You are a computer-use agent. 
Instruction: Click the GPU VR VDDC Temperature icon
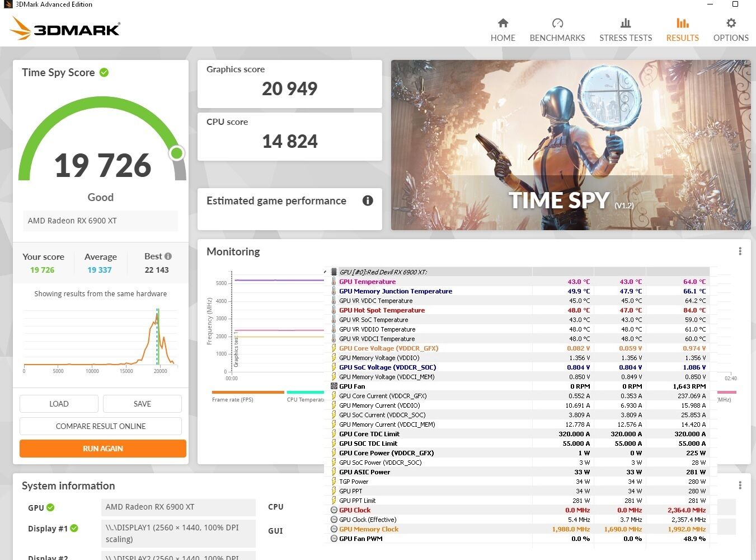(x=334, y=301)
